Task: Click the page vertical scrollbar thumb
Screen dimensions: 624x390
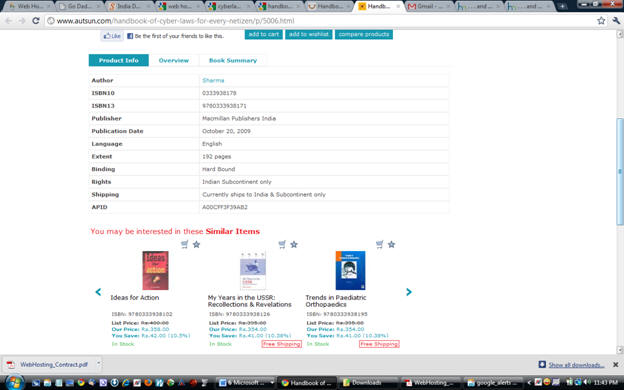Action: tap(620, 172)
